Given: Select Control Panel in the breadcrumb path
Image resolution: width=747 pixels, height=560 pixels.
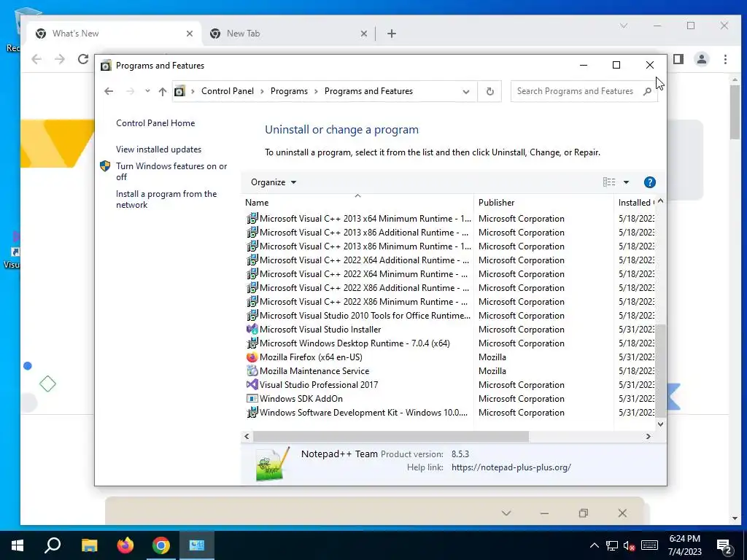Looking at the screenshot, I should pyautogui.click(x=228, y=91).
